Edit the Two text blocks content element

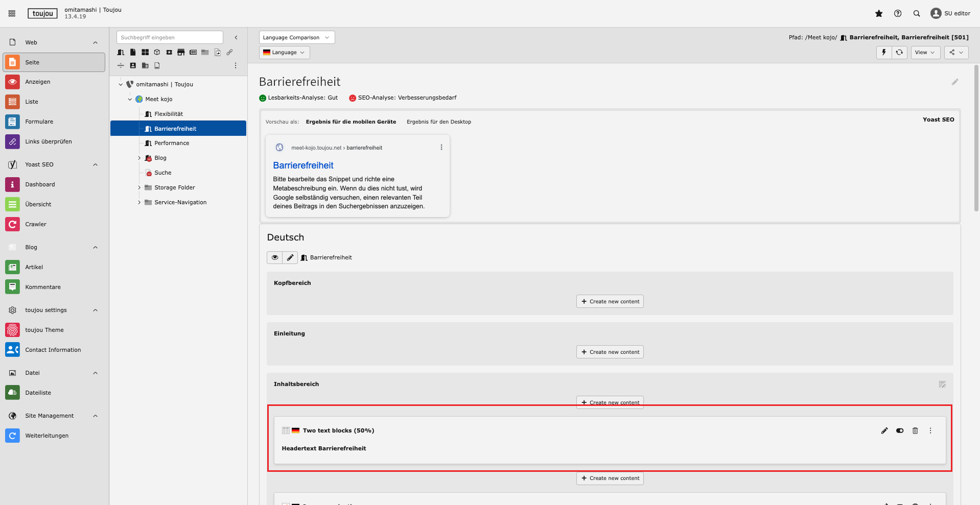(x=884, y=431)
